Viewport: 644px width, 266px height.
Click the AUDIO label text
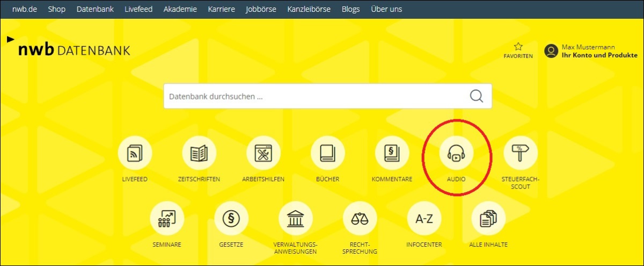pyautogui.click(x=456, y=179)
